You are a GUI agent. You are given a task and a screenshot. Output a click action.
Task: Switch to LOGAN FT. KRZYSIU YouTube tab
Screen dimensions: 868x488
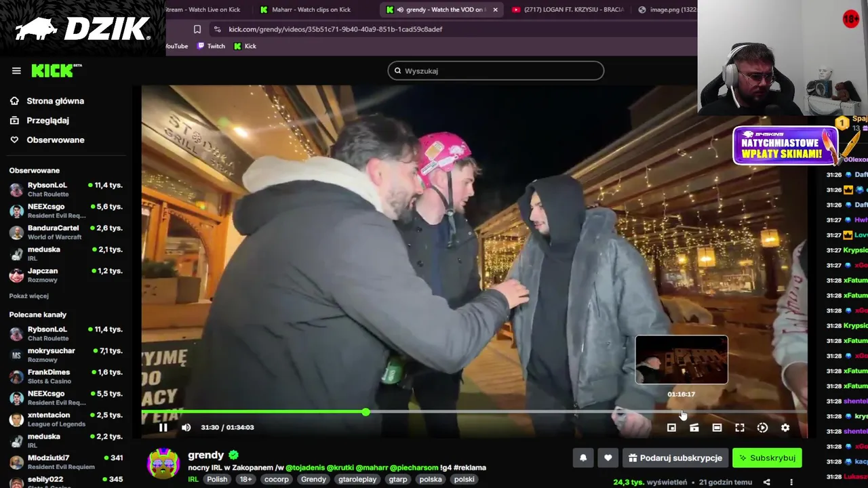(568, 9)
